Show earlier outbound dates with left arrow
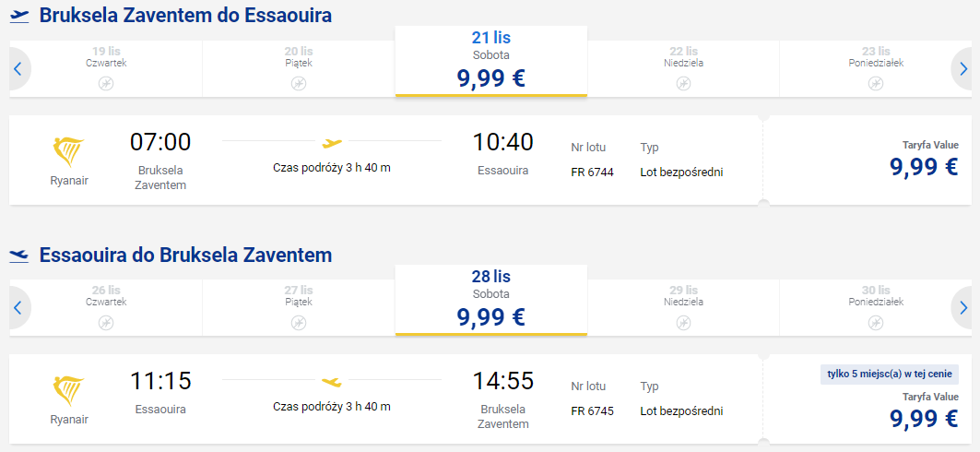The image size is (980, 452). tap(18, 68)
